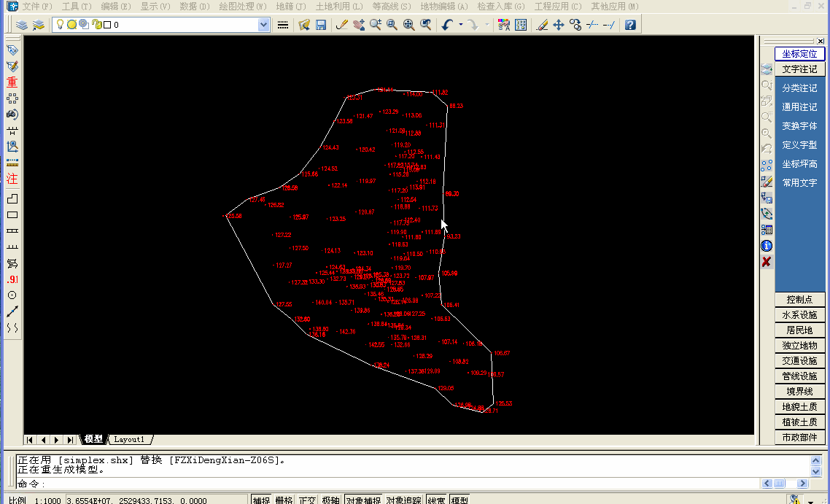Screen dimensions: 830x504
Task: Click the 文字注记 panel button
Action: (799, 69)
